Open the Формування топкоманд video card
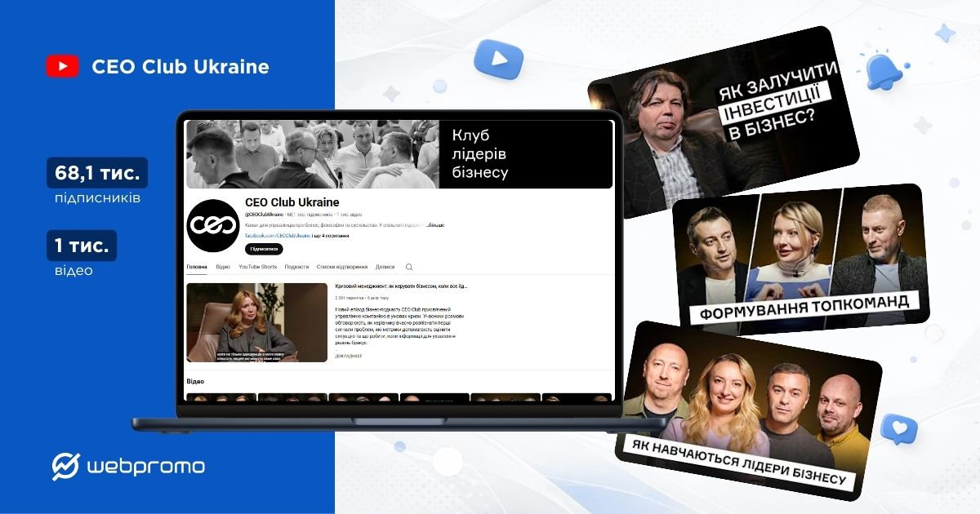 [x=799, y=261]
